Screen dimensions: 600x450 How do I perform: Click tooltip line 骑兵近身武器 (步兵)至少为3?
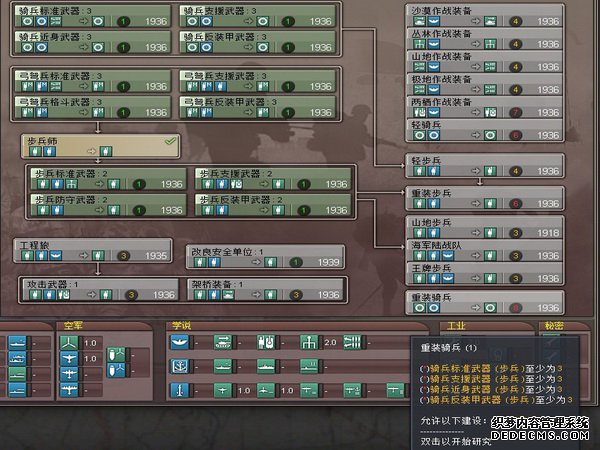click(491, 389)
